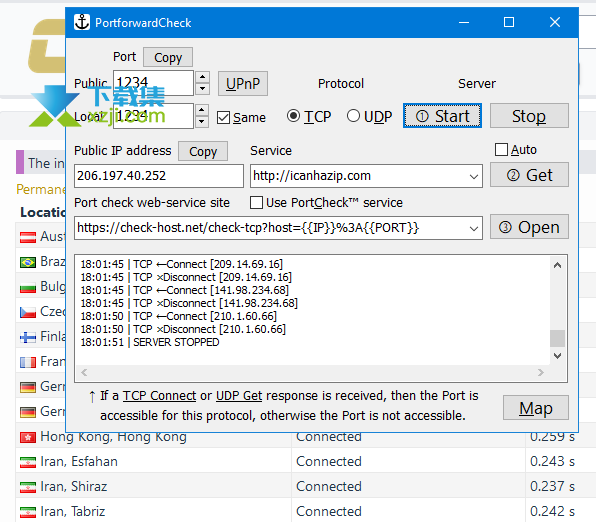Click the log horizontal scroll left arrow
Screen dimensions: 596x522
pyautogui.click(x=84, y=373)
